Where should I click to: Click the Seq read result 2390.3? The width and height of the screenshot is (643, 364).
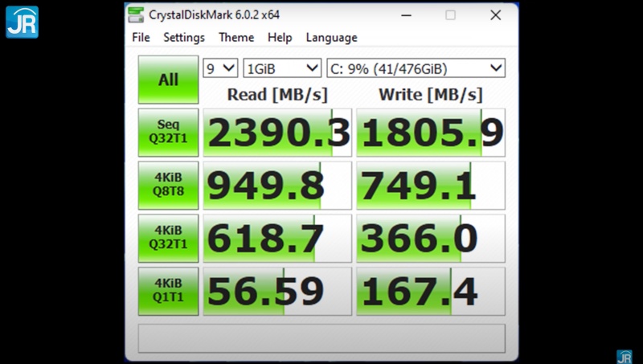click(x=277, y=133)
